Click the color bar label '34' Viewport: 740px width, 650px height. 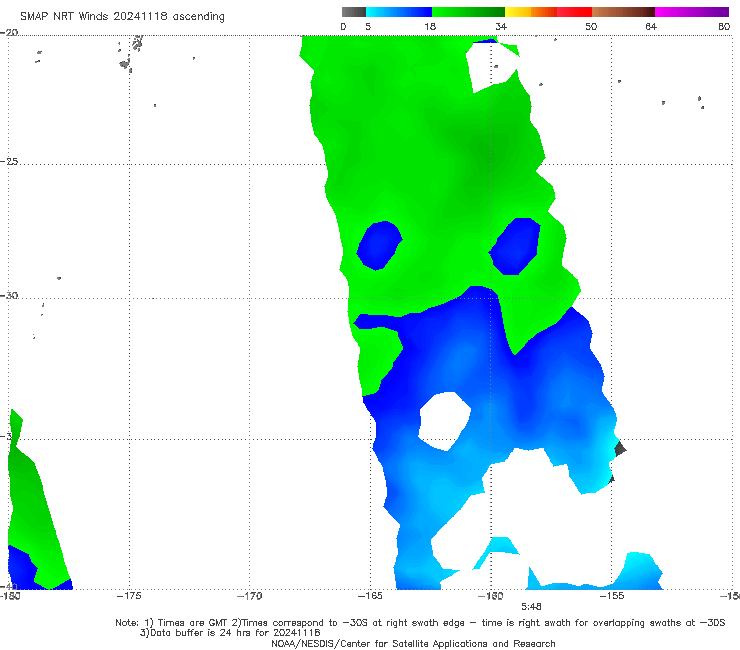(501, 26)
